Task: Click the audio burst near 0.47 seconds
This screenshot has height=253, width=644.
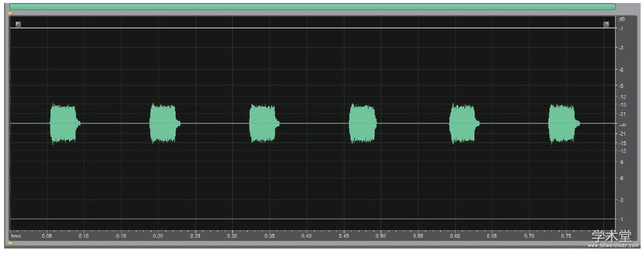Action: pyautogui.click(x=363, y=124)
